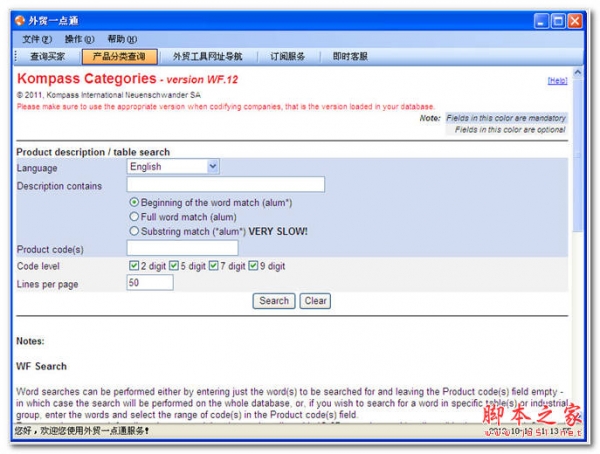Click the vertical scrollbar thumb
600x454 pixels.
(x=578, y=154)
